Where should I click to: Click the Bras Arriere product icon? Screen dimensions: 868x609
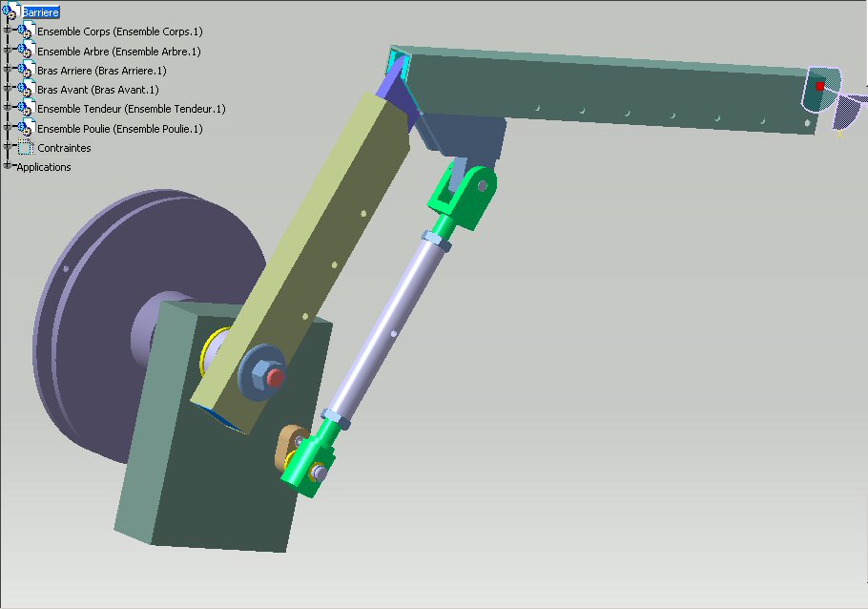point(26,70)
